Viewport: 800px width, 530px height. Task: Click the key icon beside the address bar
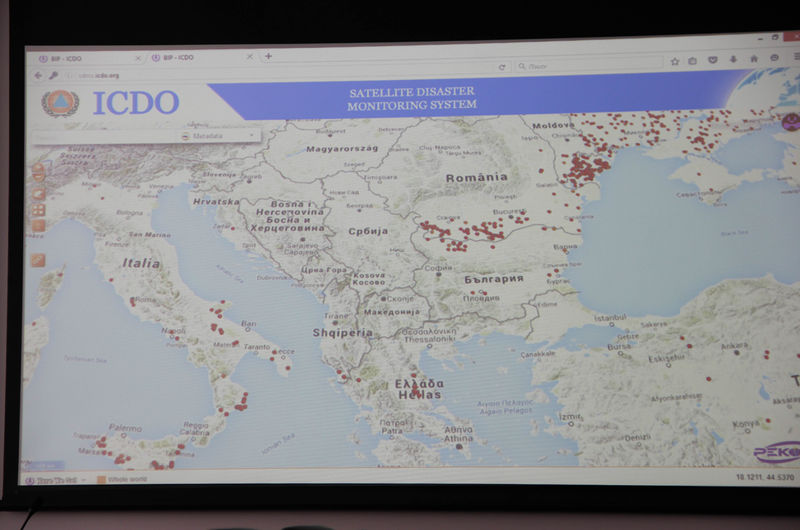[53, 75]
